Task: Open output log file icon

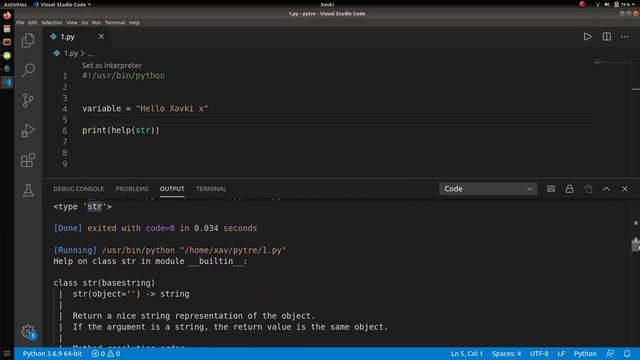Action: (588, 189)
